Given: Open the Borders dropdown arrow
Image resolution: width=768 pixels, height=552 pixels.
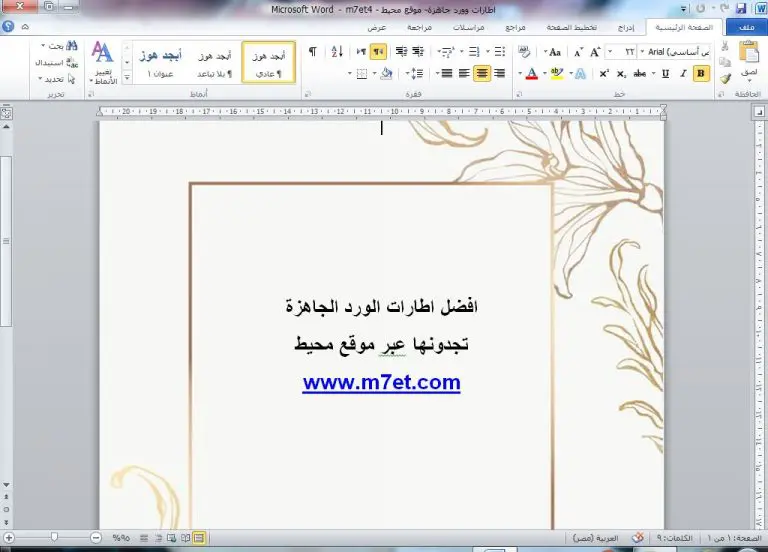Looking at the screenshot, I should click(350, 73).
